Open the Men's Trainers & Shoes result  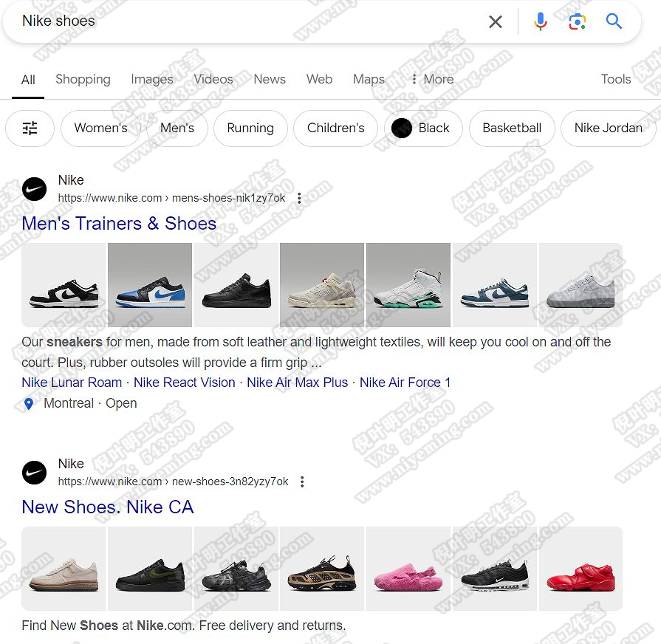(x=119, y=223)
